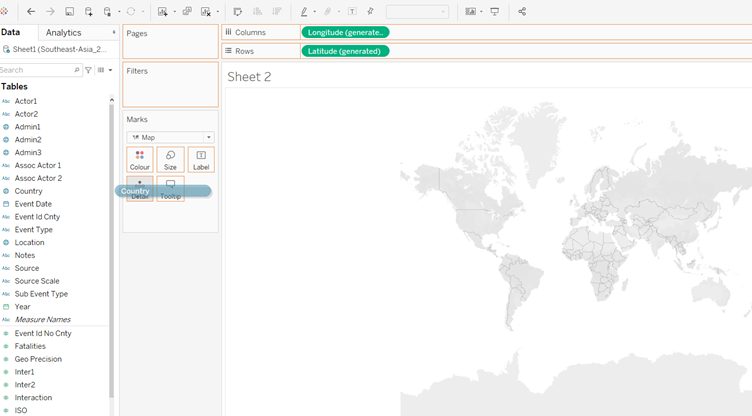
Task: Click the scroll-up arrow of Tables list
Action: [112, 100]
